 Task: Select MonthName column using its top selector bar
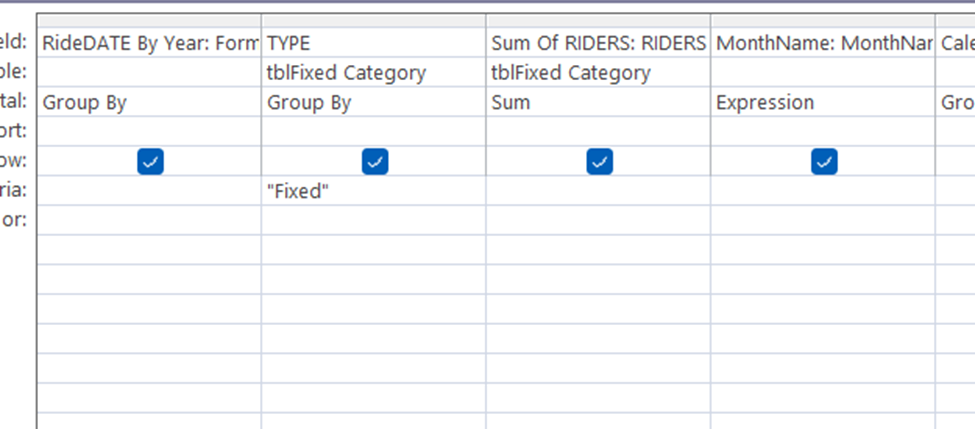point(822,21)
